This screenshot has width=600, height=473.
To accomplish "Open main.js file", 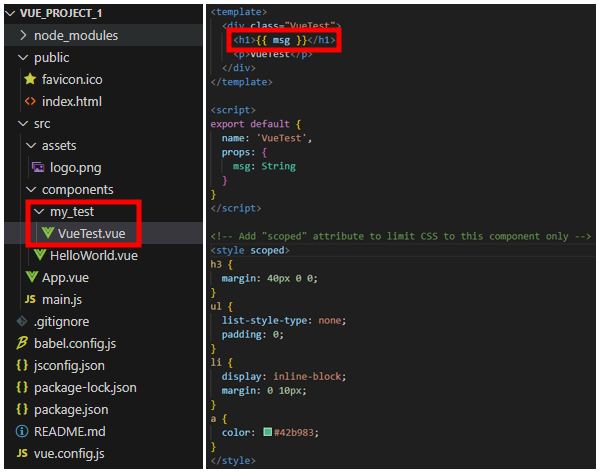I will [x=62, y=300].
